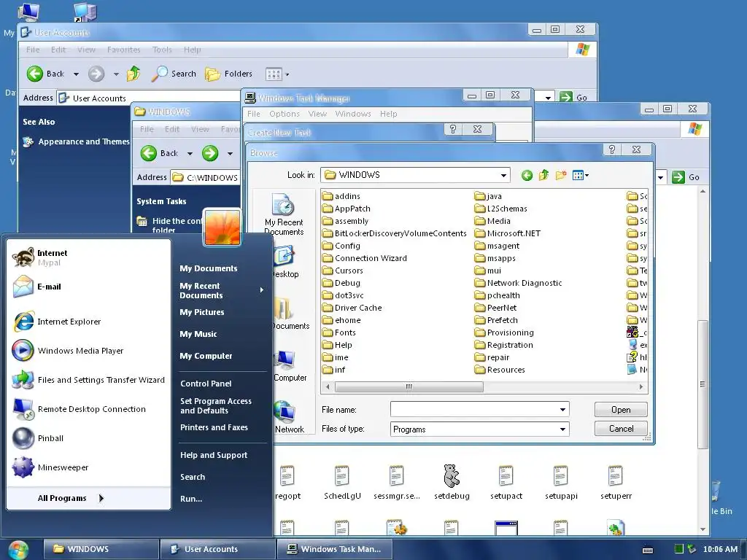The height and width of the screenshot is (560, 747).
Task: Click right arrow of Browse list scrollbar
Action: [641, 386]
